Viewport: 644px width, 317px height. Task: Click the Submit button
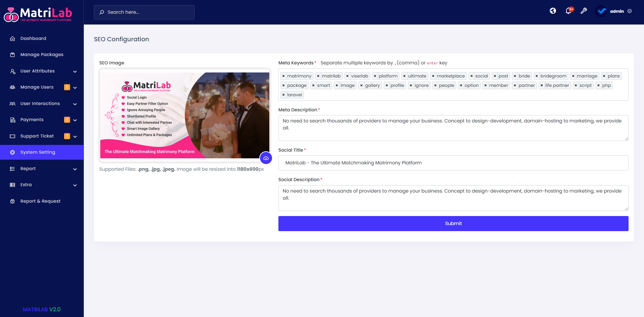click(x=453, y=223)
